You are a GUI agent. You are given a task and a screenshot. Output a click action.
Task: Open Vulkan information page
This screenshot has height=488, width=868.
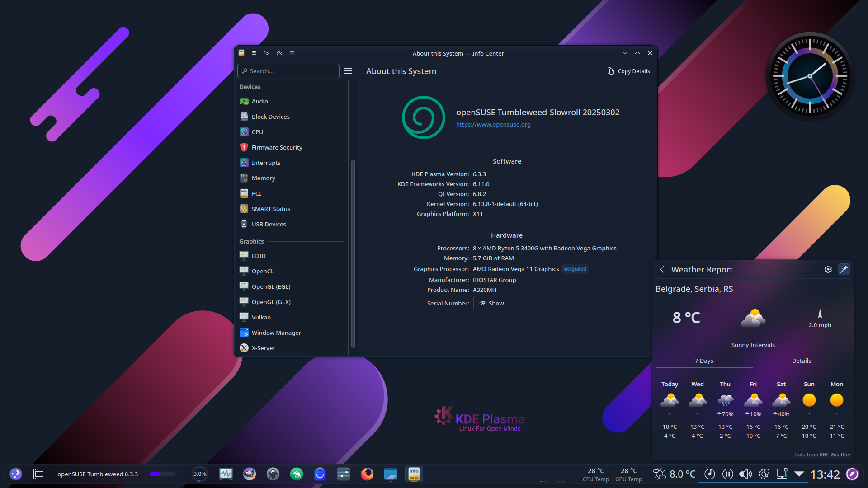click(x=291, y=317)
